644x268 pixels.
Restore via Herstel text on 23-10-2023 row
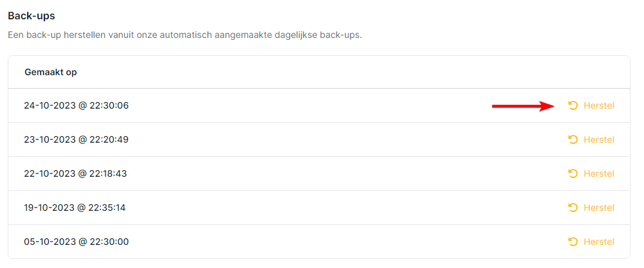[598, 139]
